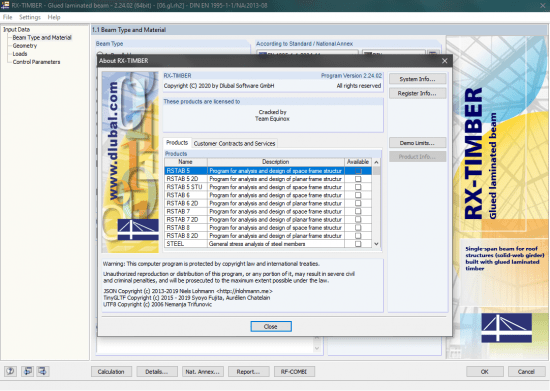Toggle the Available checkbox for RSTAB 7 2D
Viewport: 550px width, 391px height.
[358, 220]
